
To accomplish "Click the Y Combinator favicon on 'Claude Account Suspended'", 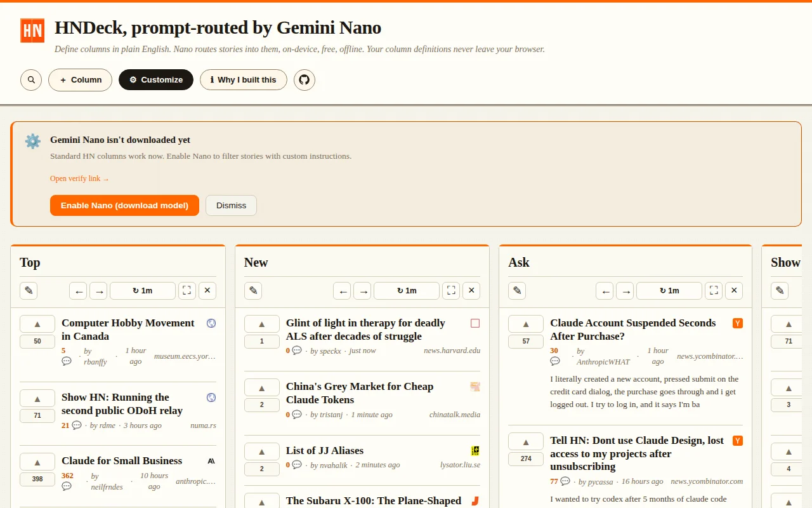I will (x=738, y=323).
